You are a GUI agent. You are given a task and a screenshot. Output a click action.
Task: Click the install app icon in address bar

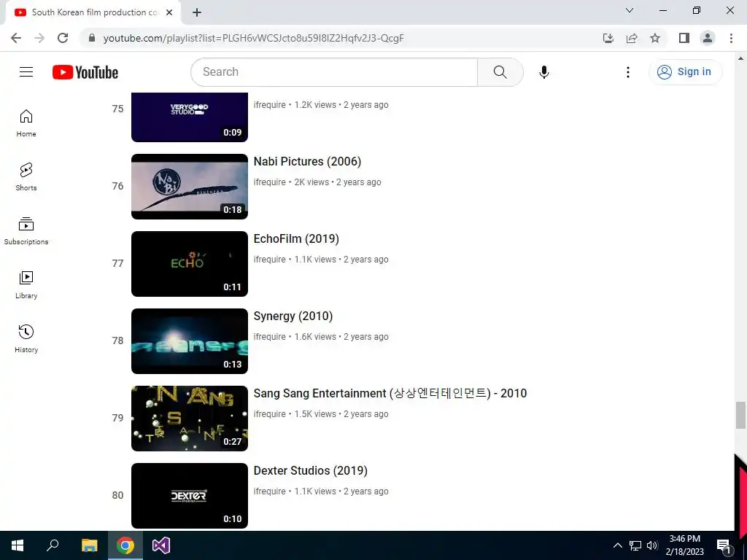pos(608,38)
